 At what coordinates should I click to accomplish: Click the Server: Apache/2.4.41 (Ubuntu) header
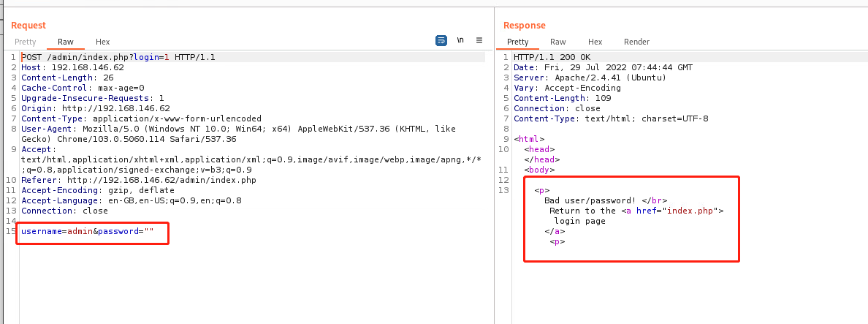(x=590, y=78)
